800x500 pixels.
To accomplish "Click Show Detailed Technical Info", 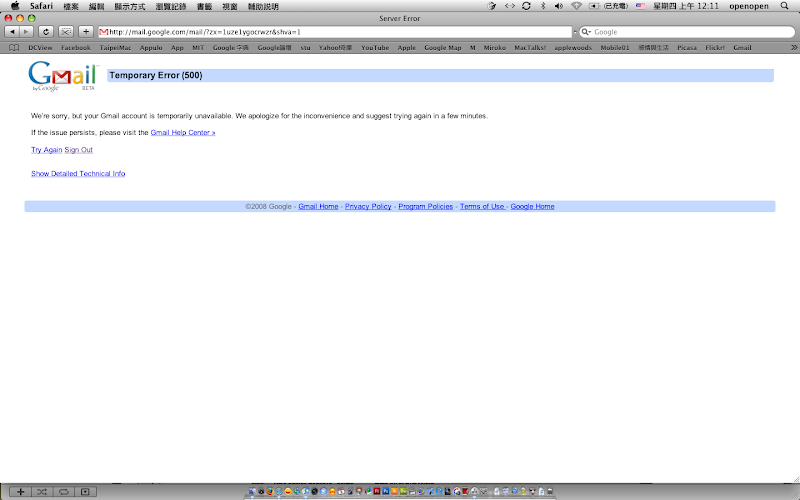I will (x=78, y=173).
